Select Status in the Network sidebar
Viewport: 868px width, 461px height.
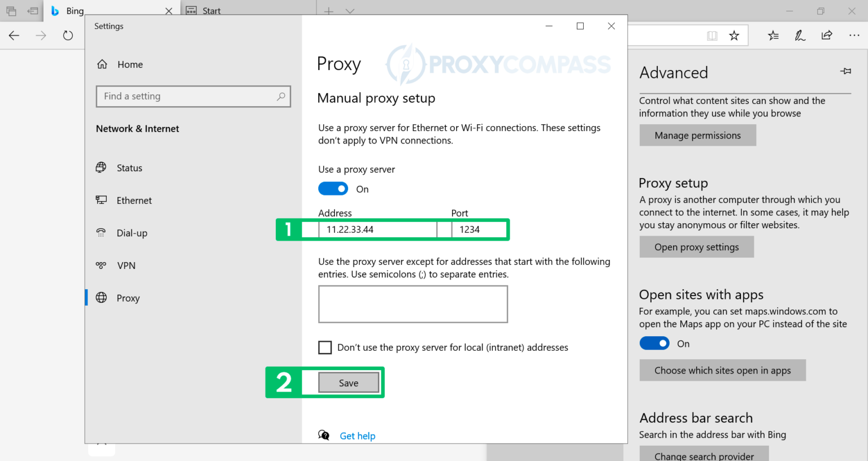[x=129, y=168]
